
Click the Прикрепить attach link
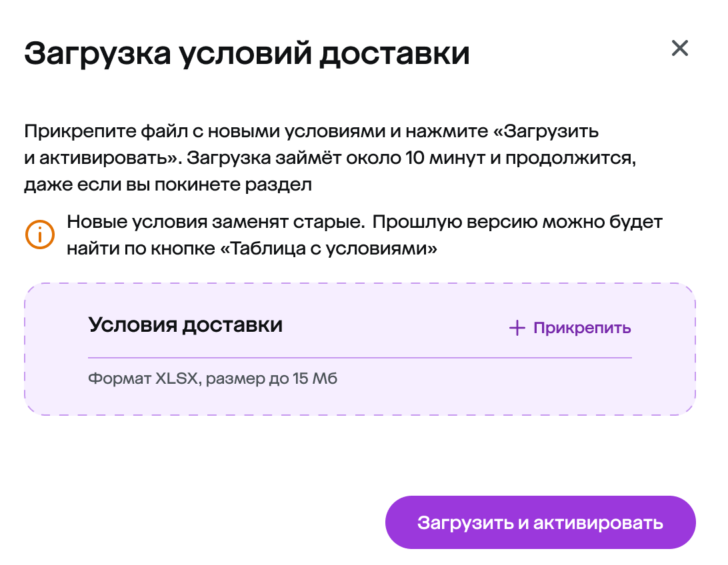tap(581, 328)
